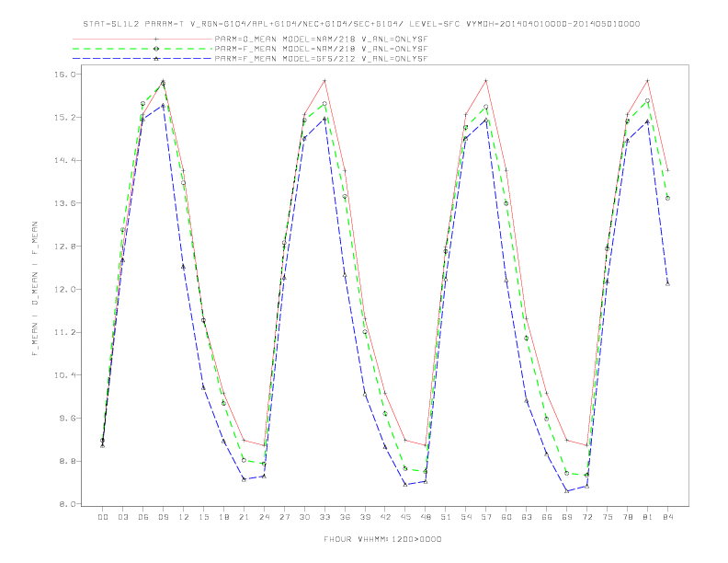Click x-axis title 'FHOUR VHHMM:1200>0000'

point(382,539)
